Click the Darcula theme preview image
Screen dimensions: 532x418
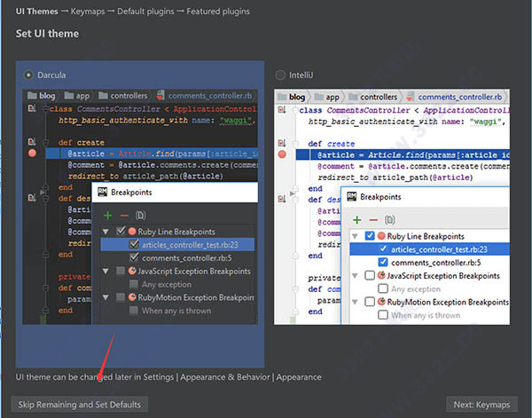click(x=140, y=207)
